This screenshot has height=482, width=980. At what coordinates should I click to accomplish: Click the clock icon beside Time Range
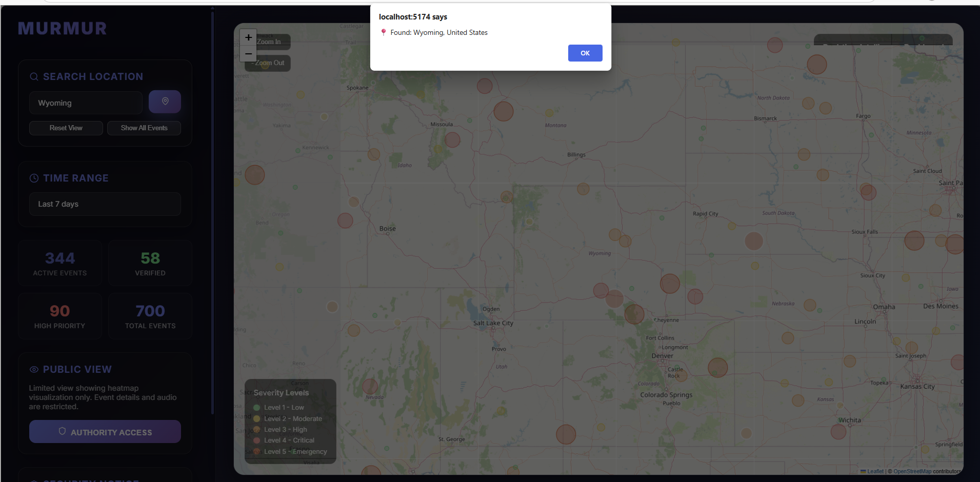[x=34, y=178]
